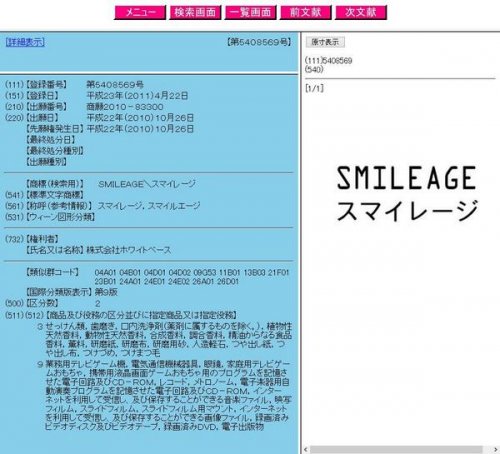Click registration date 平成23年(2011)4月22日
Image resolution: width=500 pixels, height=454 pixels.
click(137, 96)
